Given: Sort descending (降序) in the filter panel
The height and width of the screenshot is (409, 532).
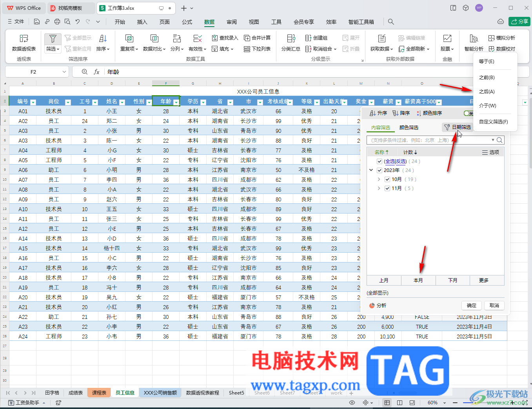Looking at the screenshot, I should tap(401, 113).
